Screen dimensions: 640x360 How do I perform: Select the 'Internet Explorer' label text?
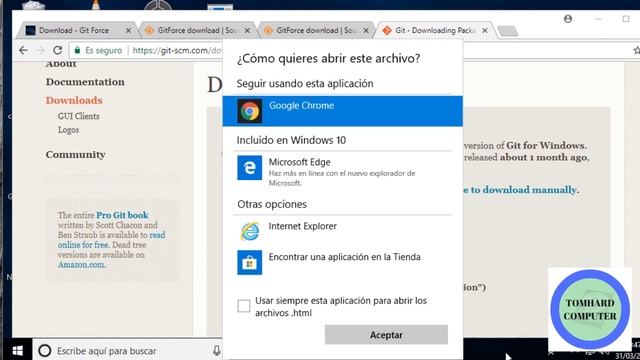(302, 226)
